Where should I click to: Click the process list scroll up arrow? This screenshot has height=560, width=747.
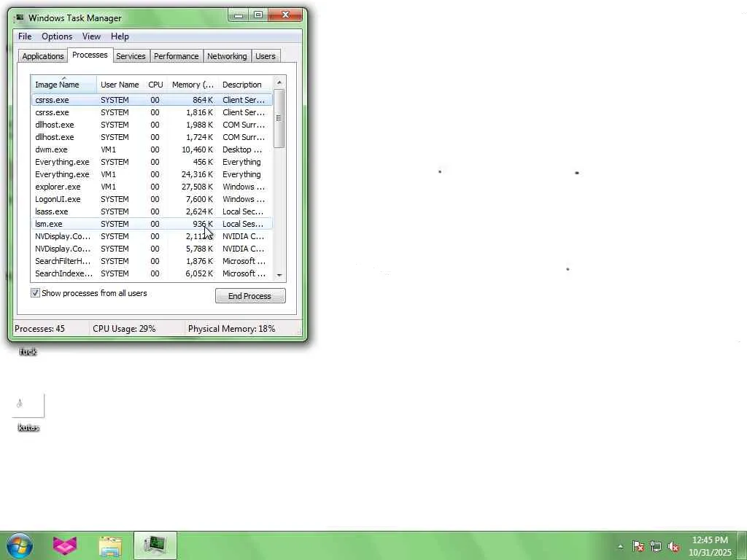(x=279, y=82)
